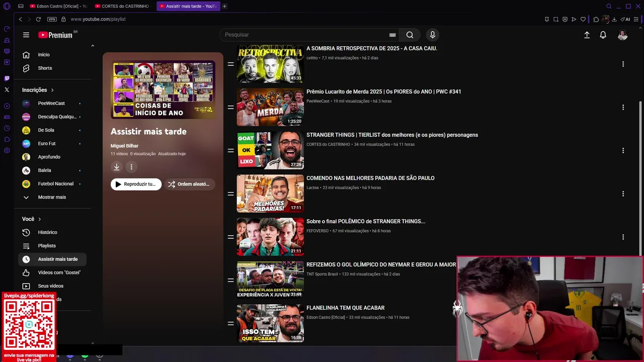The image size is (644, 362).
Task: Click the Reproduzir tudo button
Action: pos(136,184)
